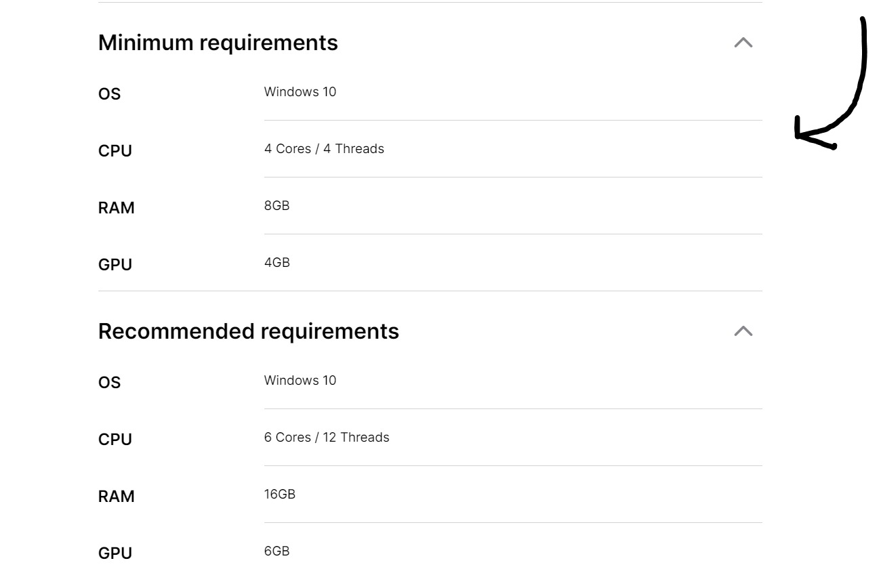
Task: Collapse the Minimum requirements section chevron
Action: point(743,43)
